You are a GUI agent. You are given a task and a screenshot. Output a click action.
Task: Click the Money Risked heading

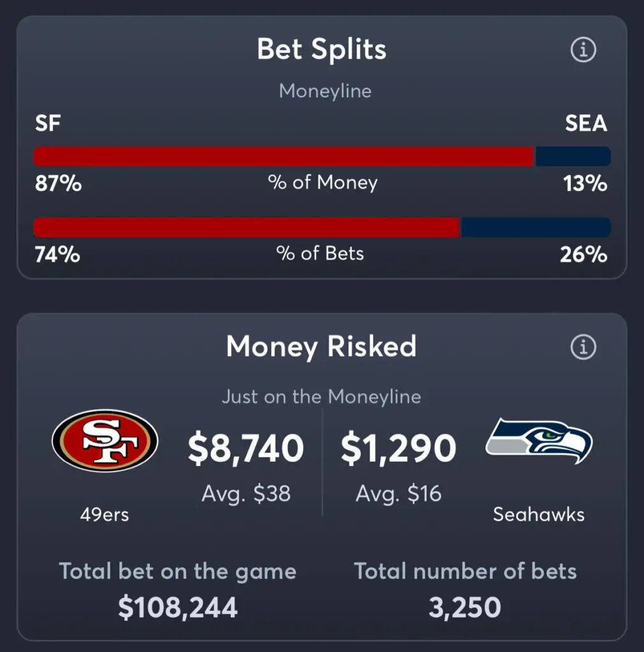point(321,346)
